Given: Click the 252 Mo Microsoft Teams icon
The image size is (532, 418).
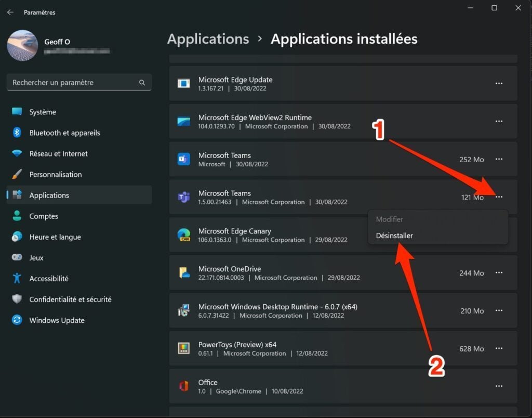Looking at the screenshot, I should click(x=183, y=159).
